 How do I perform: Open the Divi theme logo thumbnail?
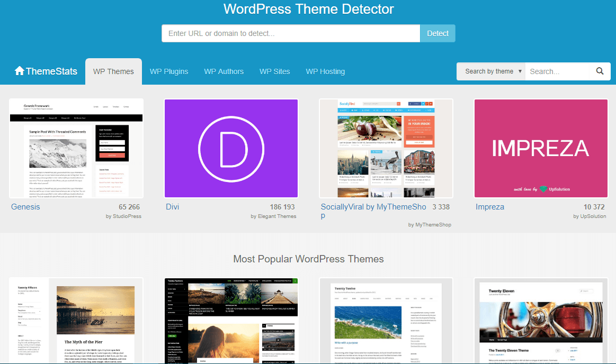pyautogui.click(x=231, y=148)
